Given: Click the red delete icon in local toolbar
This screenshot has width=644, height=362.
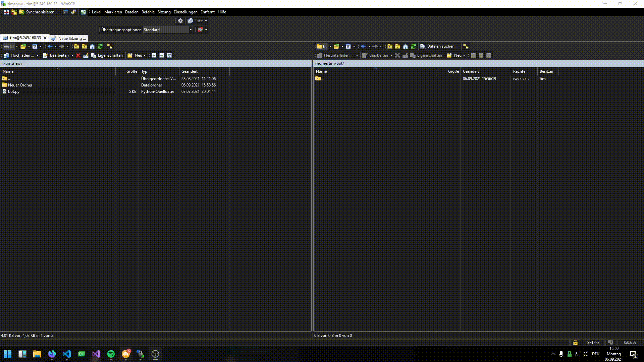Looking at the screenshot, I should [x=78, y=55].
